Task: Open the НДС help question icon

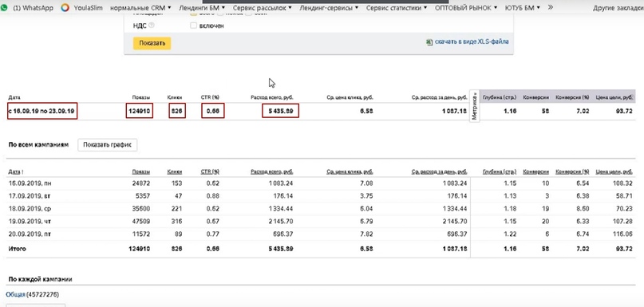Action: tap(152, 26)
